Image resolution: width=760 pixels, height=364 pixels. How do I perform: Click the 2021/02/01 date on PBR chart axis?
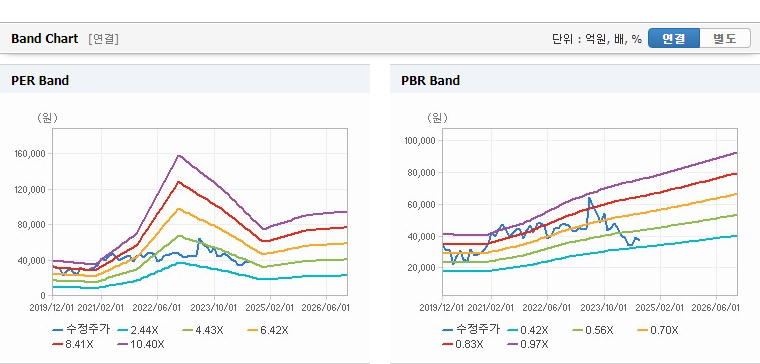[491, 308]
